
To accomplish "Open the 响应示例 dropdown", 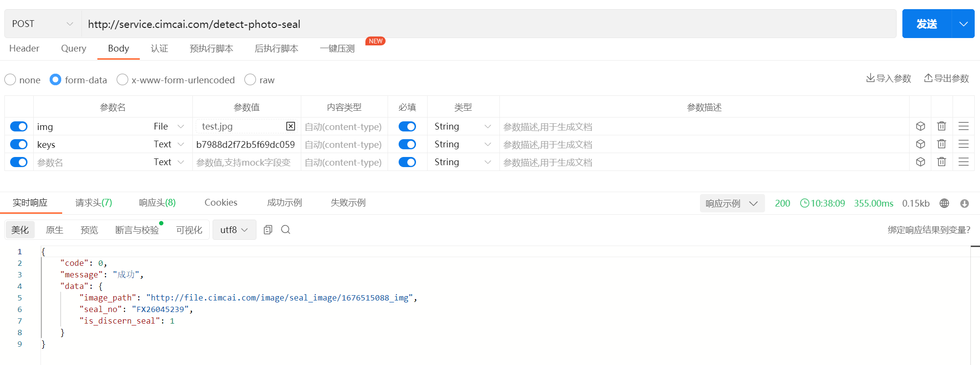I will coord(732,203).
